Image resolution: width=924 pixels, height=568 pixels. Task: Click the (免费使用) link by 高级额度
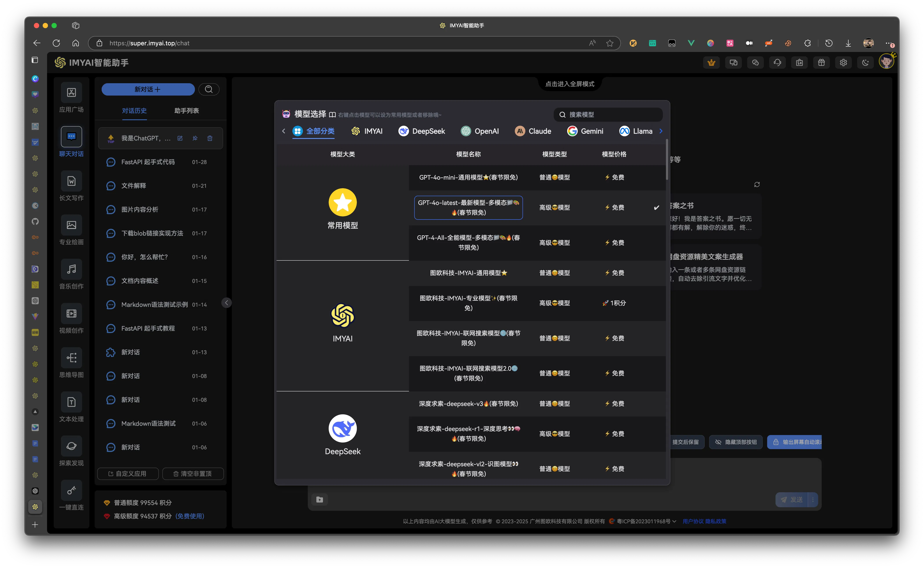(190, 516)
